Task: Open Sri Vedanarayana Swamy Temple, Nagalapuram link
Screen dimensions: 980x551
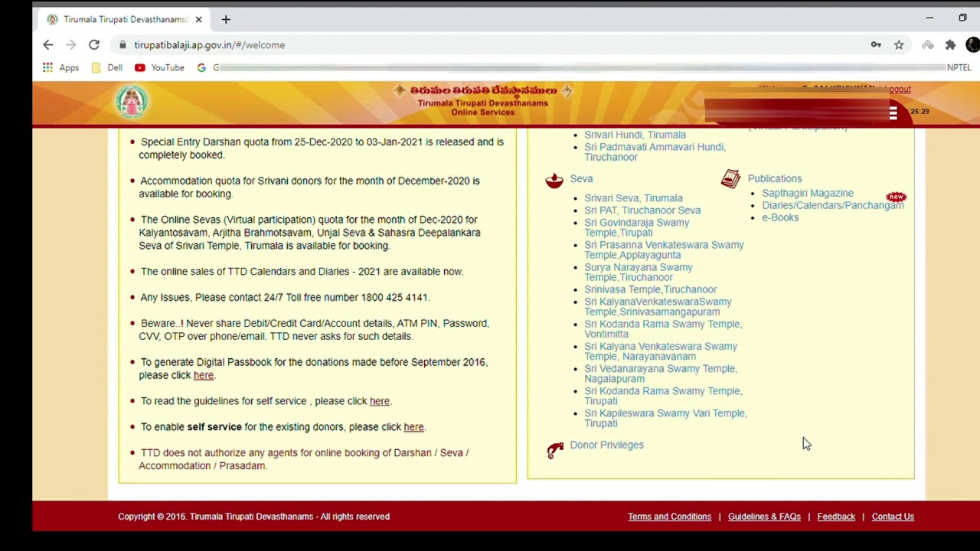Action: coord(661,373)
